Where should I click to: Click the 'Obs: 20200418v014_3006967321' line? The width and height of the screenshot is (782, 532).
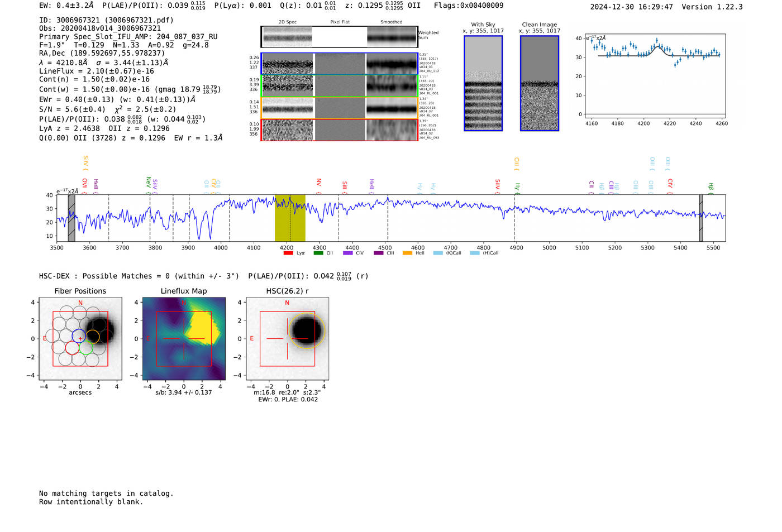(100, 28)
